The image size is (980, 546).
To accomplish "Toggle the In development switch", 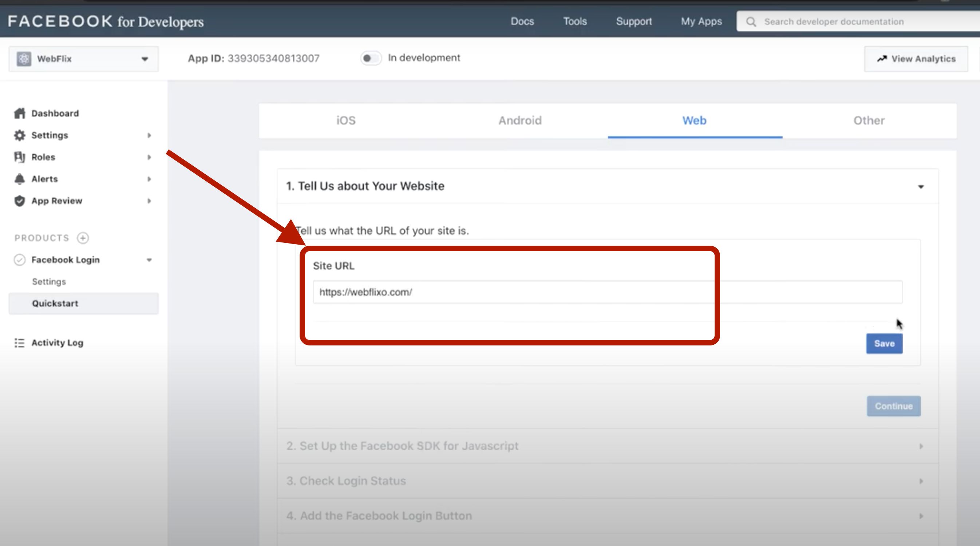I will (x=371, y=58).
